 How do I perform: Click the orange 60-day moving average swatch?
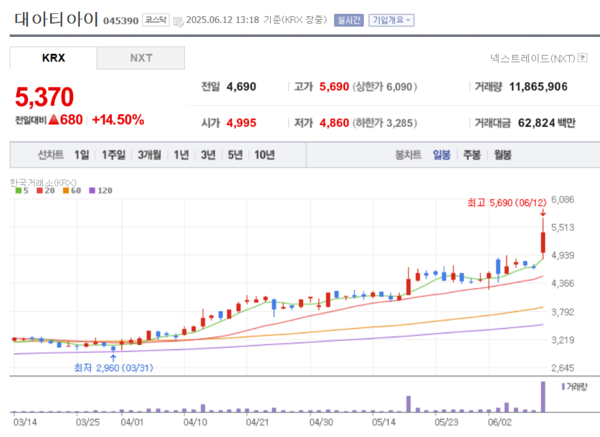(66, 191)
